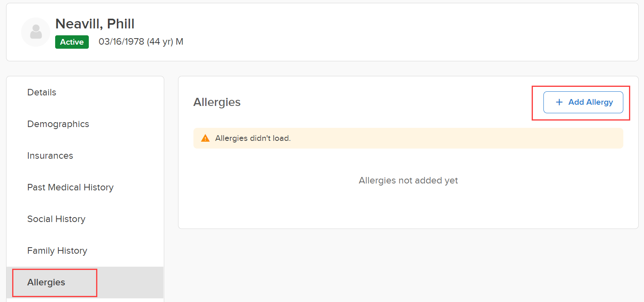This screenshot has height=302, width=644.
Task: Click the first name Phill in header
Action: [120, 24]
